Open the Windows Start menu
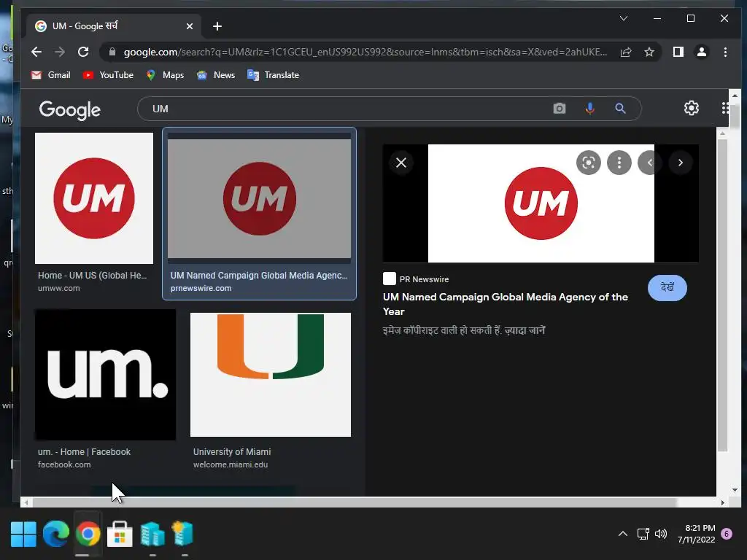The height and width of the screenshot is (560, 747). (23, 534)
